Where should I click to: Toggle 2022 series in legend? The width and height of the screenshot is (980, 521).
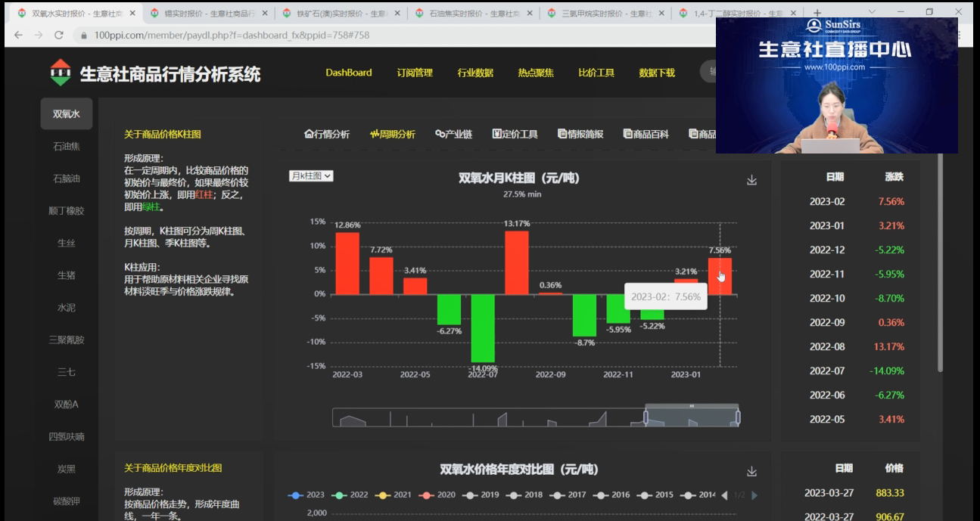350,495
